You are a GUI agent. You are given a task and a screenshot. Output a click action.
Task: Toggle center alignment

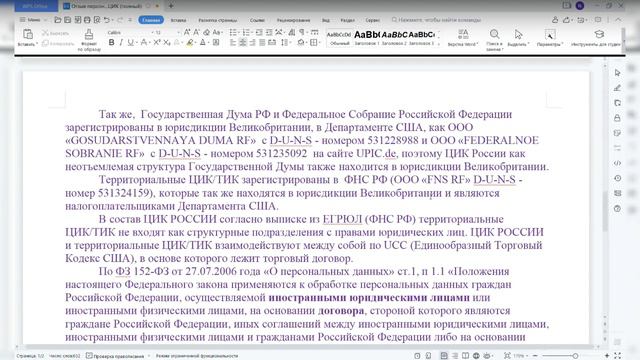tap(242, 42)
